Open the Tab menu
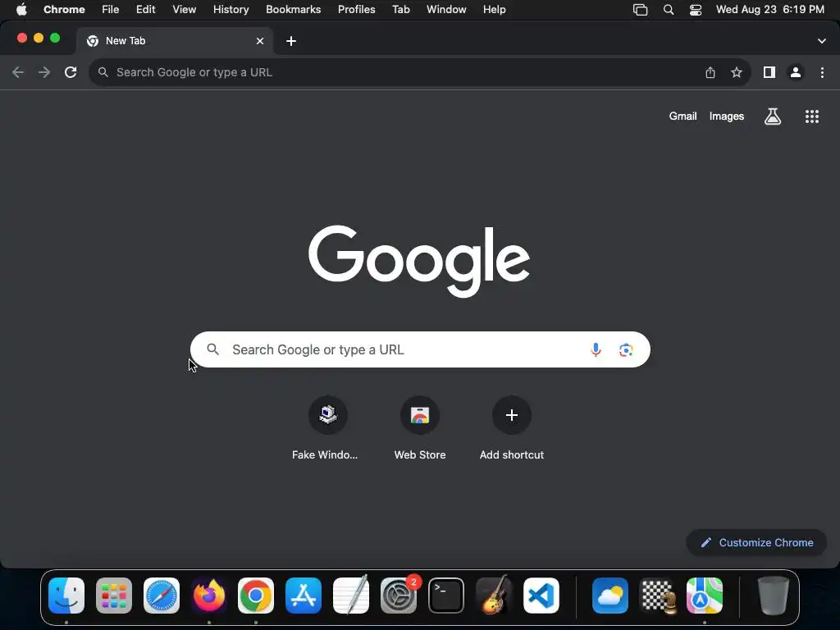This screenshot has width=840, height=630. pos(400,10)
